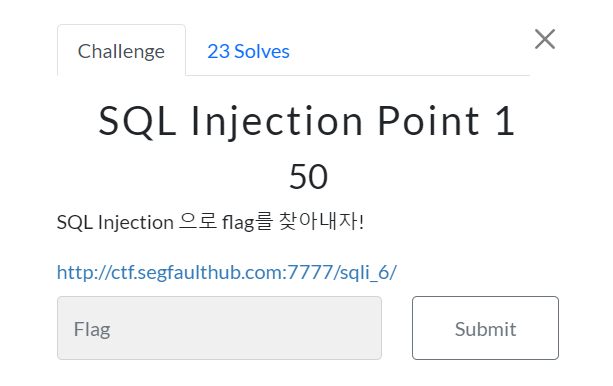Image resolution: width=613 pixels, height=386 pixels.
Task: Click the 50 points value
Action: tap(308, 177)
